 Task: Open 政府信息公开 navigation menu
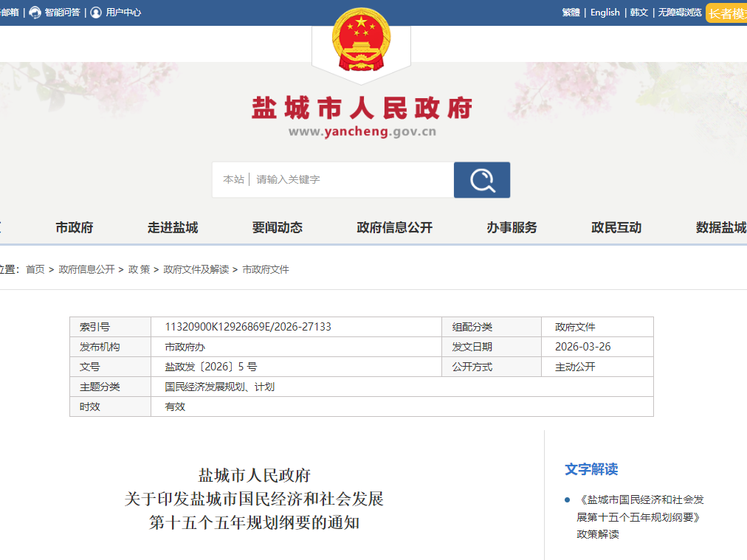point(394,227)
